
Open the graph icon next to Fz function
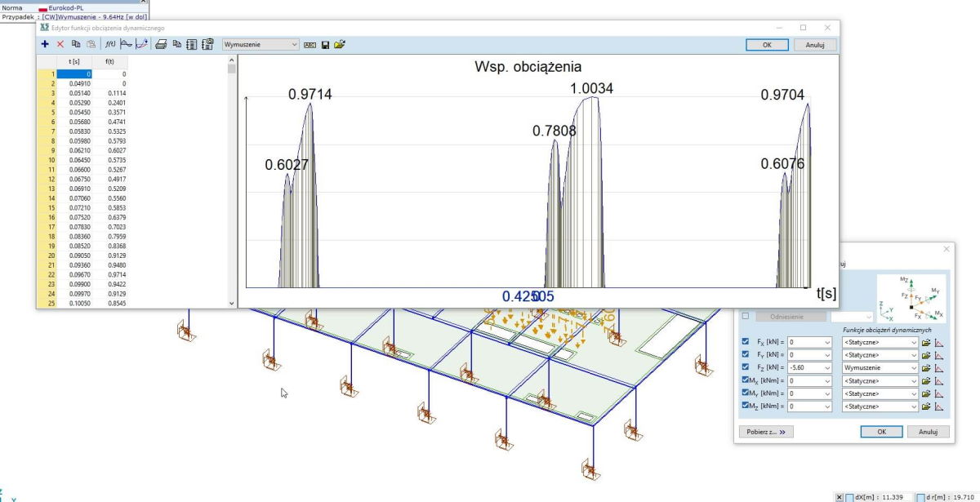[x=939, y=368]
